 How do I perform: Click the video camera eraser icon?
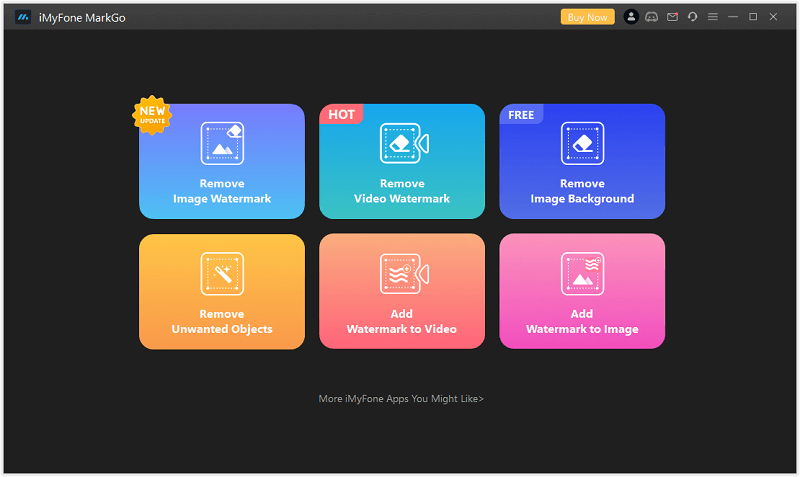pos(404,143)
